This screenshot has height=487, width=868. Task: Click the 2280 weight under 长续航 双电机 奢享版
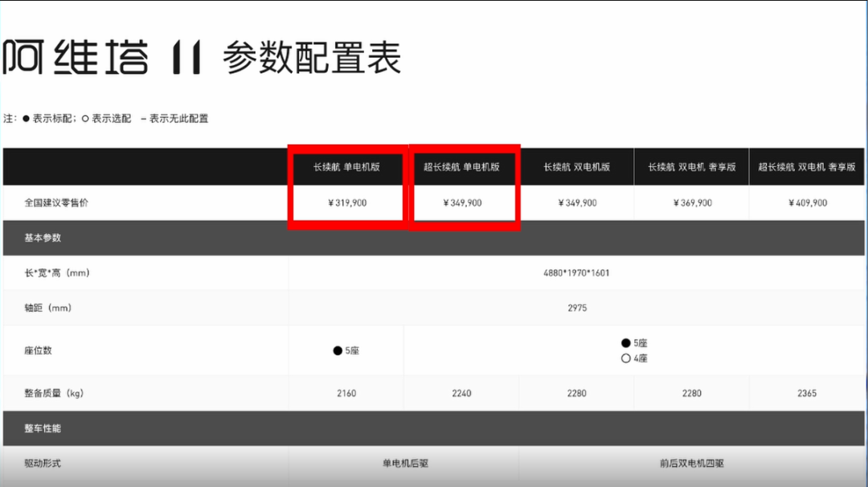point(692,393)
